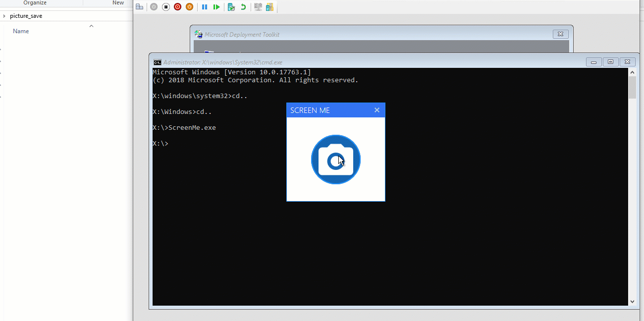
Task: Revert the VM snapshot with the green arrow
Action: [243, 6]
